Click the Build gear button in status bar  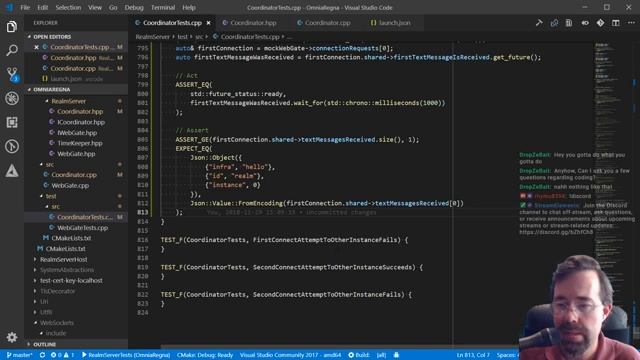pos(359,355)
